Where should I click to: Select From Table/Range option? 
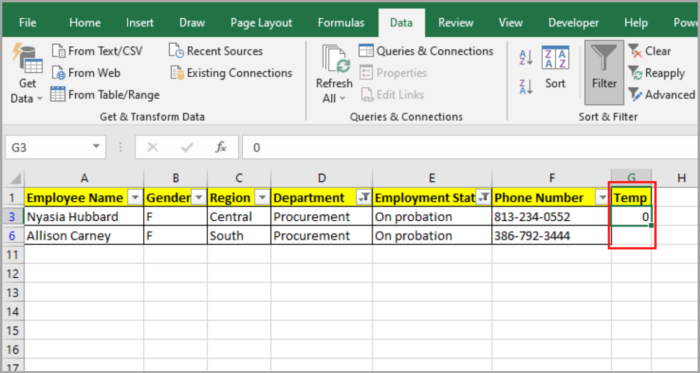pos(105,95)
